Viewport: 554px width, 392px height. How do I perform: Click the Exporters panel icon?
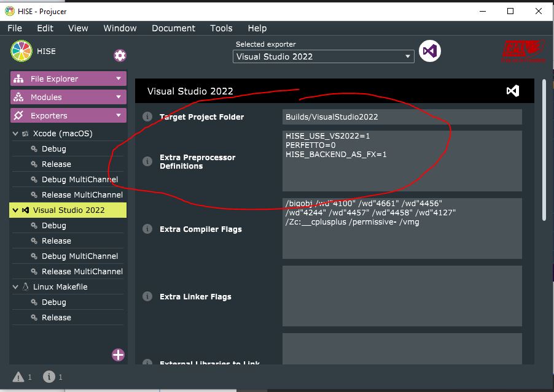18,115
